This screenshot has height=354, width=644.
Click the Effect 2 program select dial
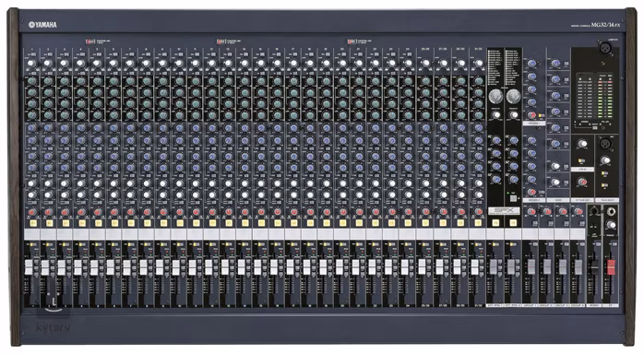coord(513,97)
